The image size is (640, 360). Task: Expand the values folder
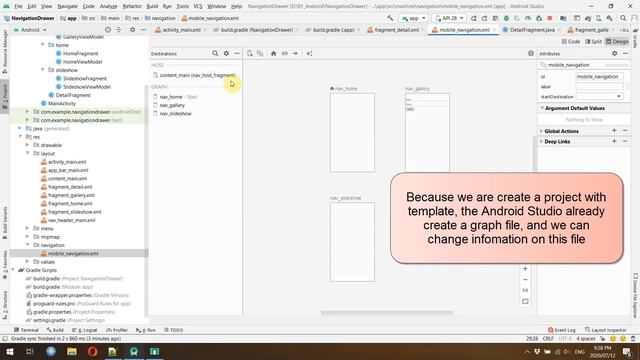[27, 262]
